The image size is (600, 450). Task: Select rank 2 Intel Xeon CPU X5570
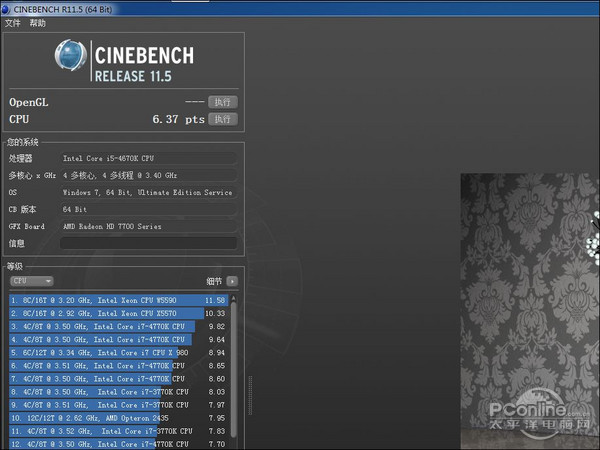(x=119, y=313)
